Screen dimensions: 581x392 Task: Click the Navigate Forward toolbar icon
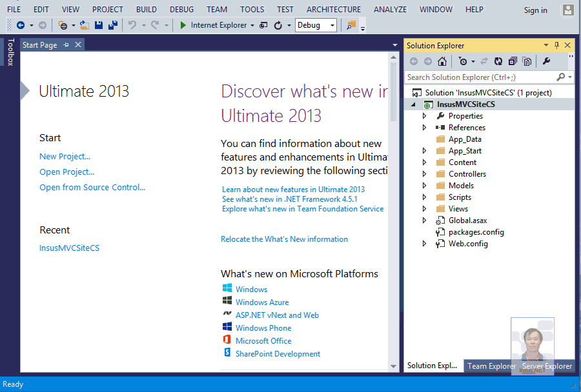(x=43, y=25)
